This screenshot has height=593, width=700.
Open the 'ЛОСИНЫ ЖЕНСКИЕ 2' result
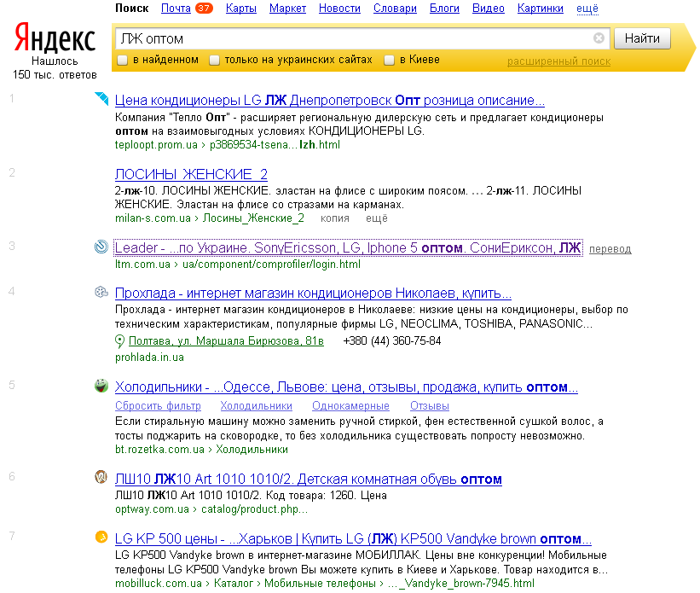point(191,174)
